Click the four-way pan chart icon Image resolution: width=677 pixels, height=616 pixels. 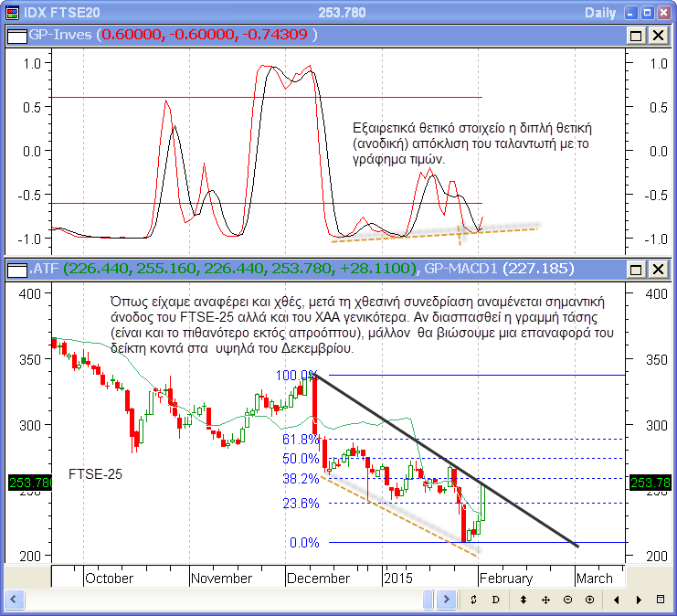[545, 600]
